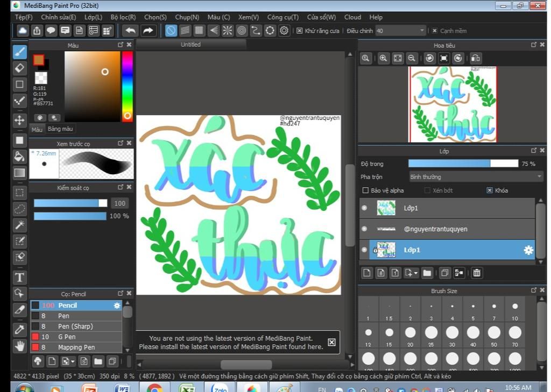Zoom out using the navigator magnifier minus
This screenshot has height=392, width=551.
(x=412, y=58)
